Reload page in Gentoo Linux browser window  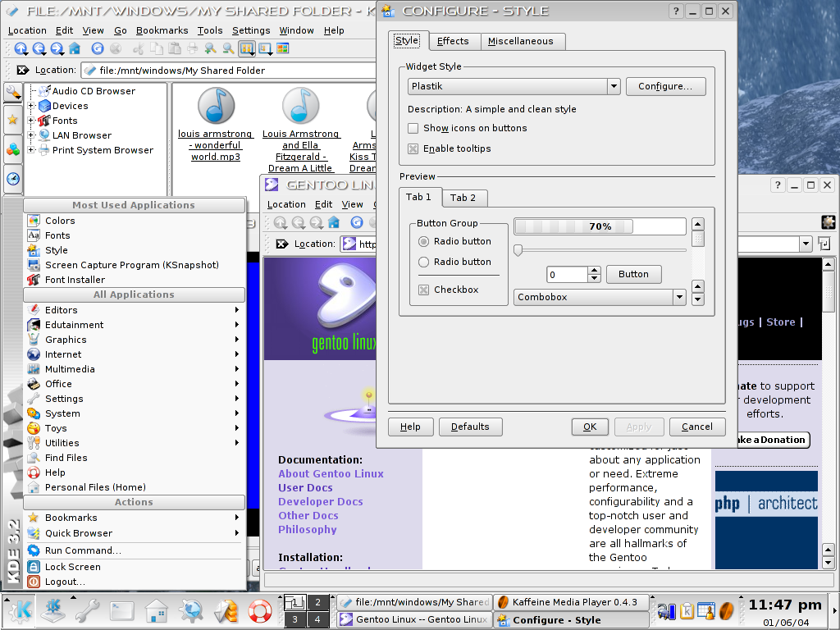(x=357, y=222)
